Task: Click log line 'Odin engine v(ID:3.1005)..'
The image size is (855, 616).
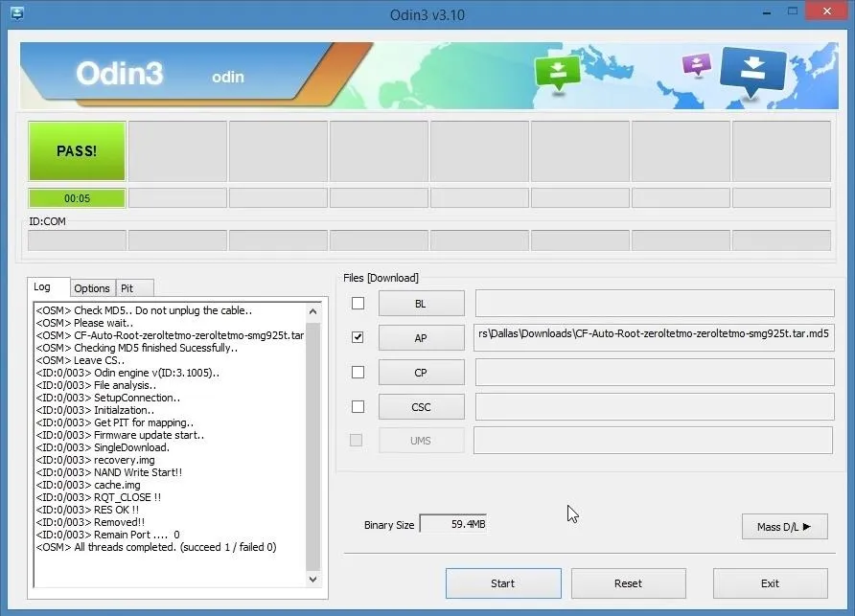Action: [127, 373]
